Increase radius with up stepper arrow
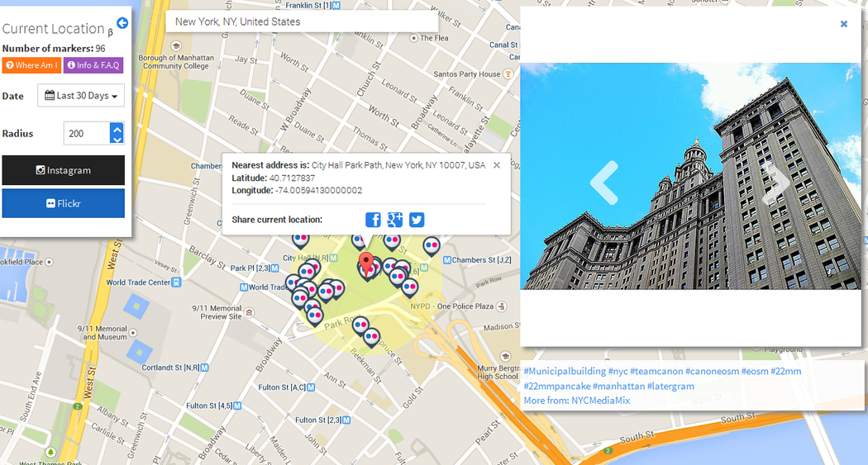This screenshot has width=868, height=465. point(117,128)
